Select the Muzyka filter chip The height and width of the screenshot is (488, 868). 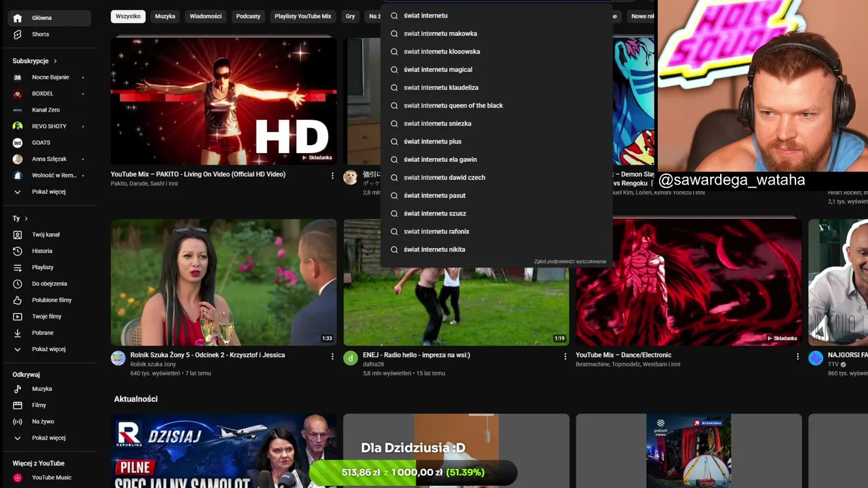click(x=165, y=16)
